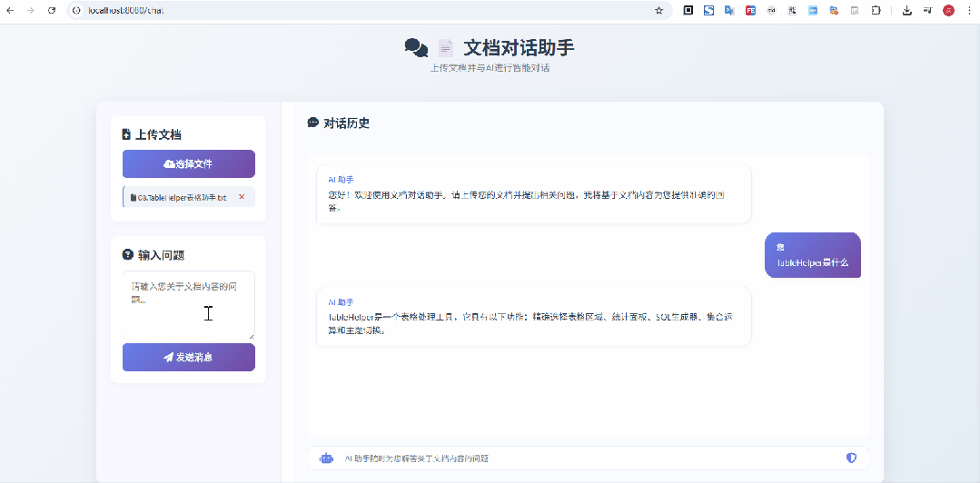The image size is (980, 483).
Task: Click the 输入问题 section heading
Action: (x=162, y=255)
